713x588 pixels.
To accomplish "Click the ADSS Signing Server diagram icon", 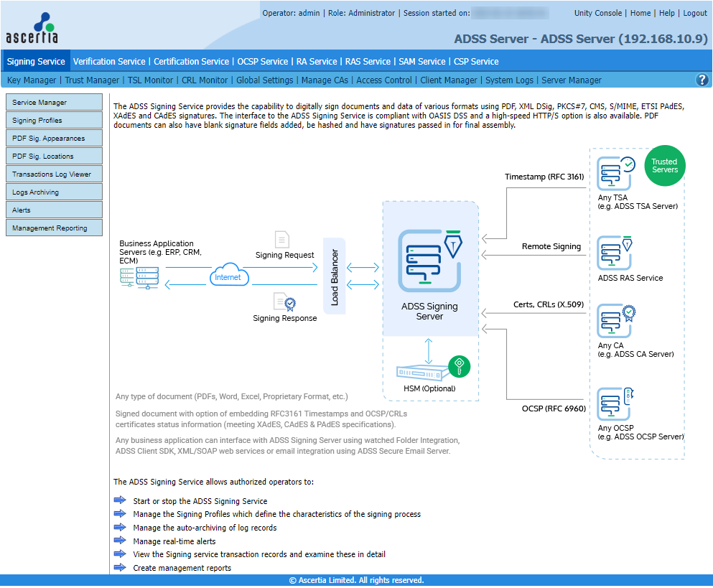I will [429, 259].
